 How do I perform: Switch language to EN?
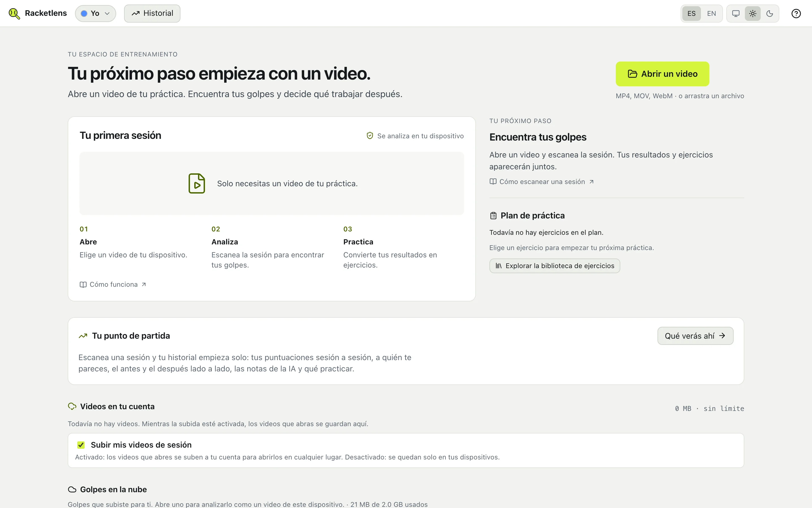(x=711, y=14)
